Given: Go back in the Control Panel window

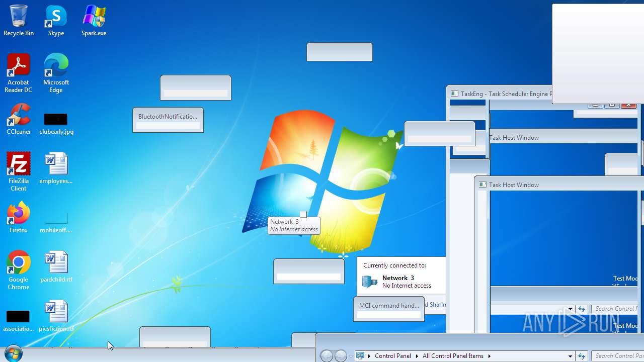Looking at the screenshot, I should tap(327, 356).
